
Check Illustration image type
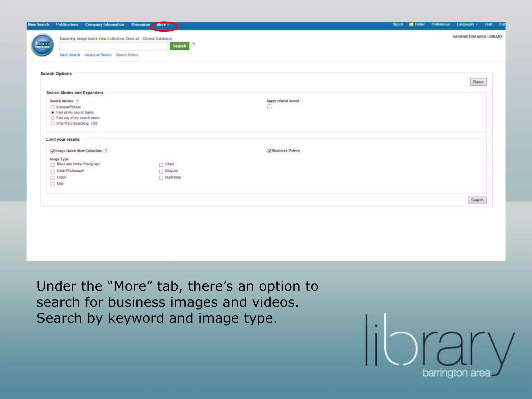pyautogui.click(x=161, y=178)
